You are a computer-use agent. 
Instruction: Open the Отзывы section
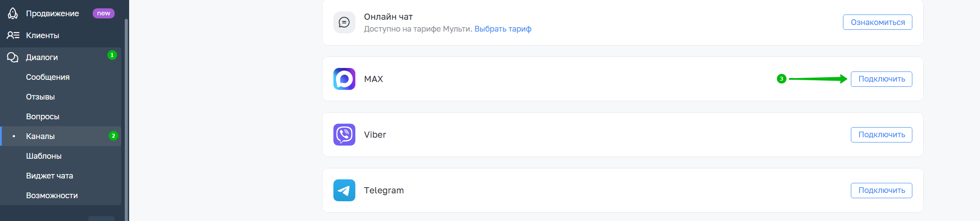point(40,97)
